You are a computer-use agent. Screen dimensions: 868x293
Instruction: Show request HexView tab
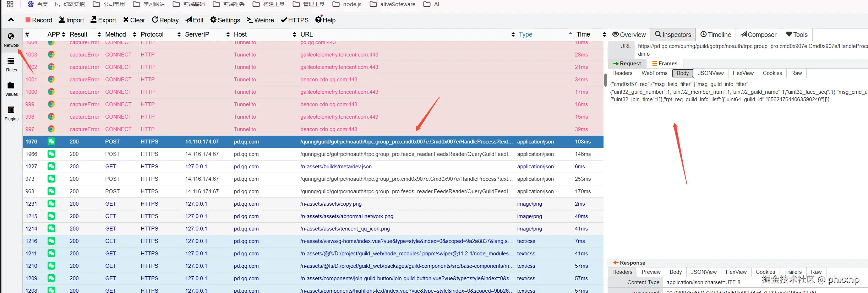[x=743, y=73]
